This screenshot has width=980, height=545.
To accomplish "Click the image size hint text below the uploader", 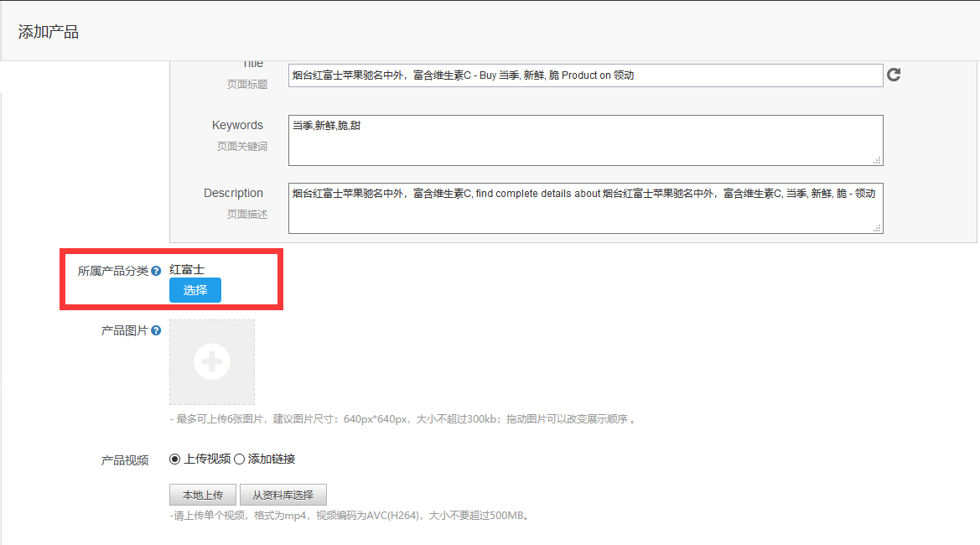I will (402, 419).
